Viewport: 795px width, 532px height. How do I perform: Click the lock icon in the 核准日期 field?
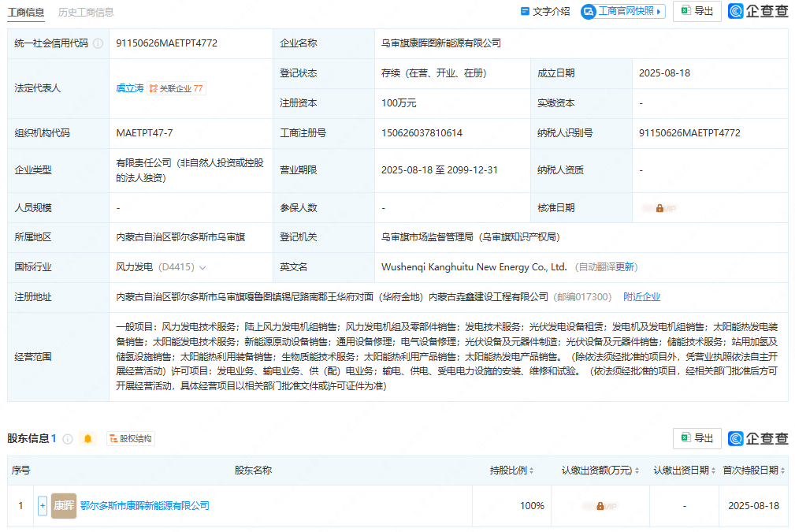tap(659, 208)
